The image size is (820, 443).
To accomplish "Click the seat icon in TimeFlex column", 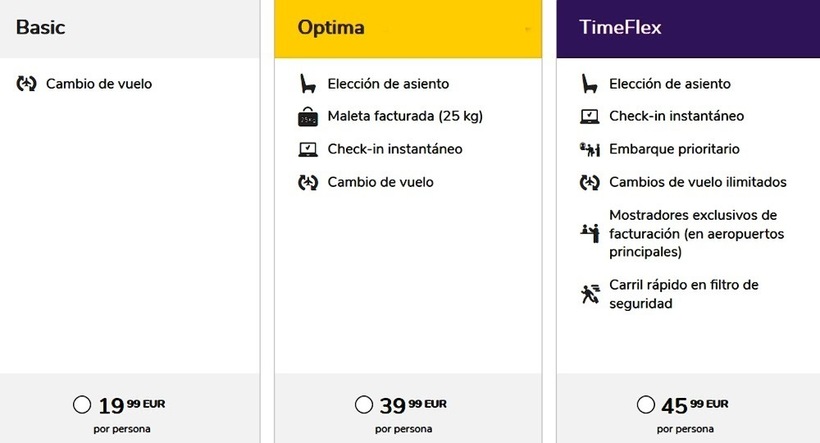I will click(x=590, y=84).
